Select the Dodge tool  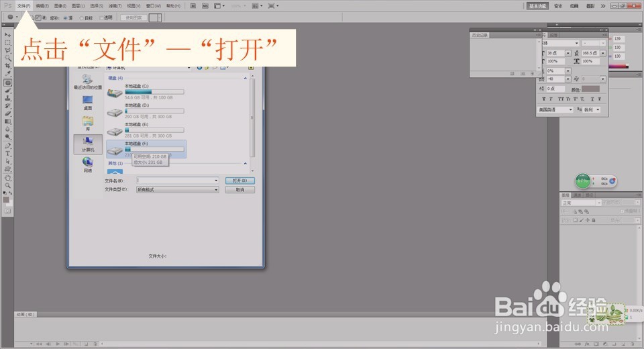coord(7,138)
